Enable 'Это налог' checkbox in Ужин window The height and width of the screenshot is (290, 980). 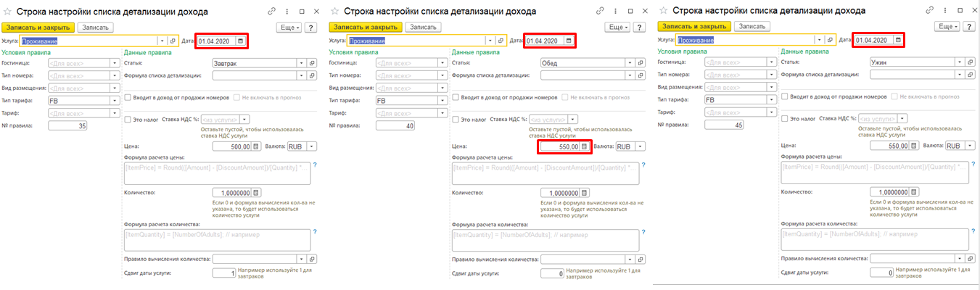(x=785, y=118)
